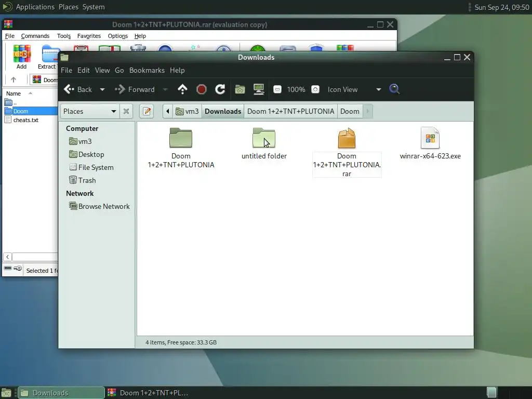The image size is (532, 399).
Task: Open the Back history dropdown arrow
Action: point(102,89)
